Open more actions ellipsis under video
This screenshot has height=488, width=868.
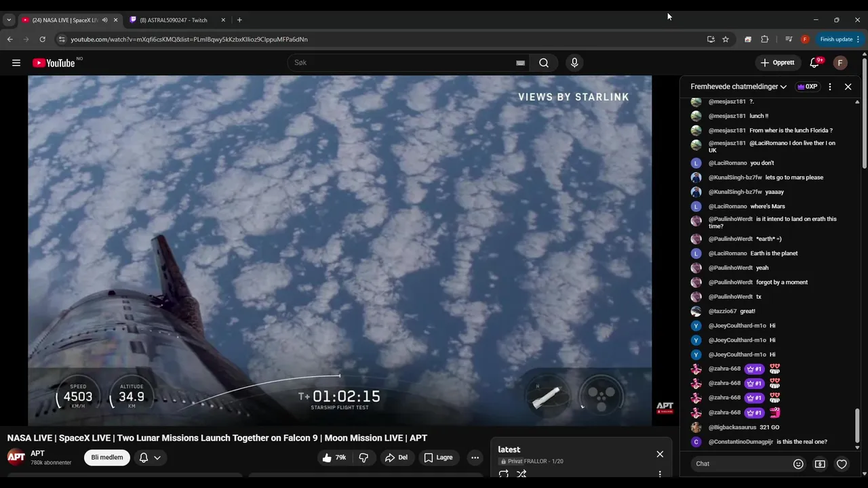475,457
